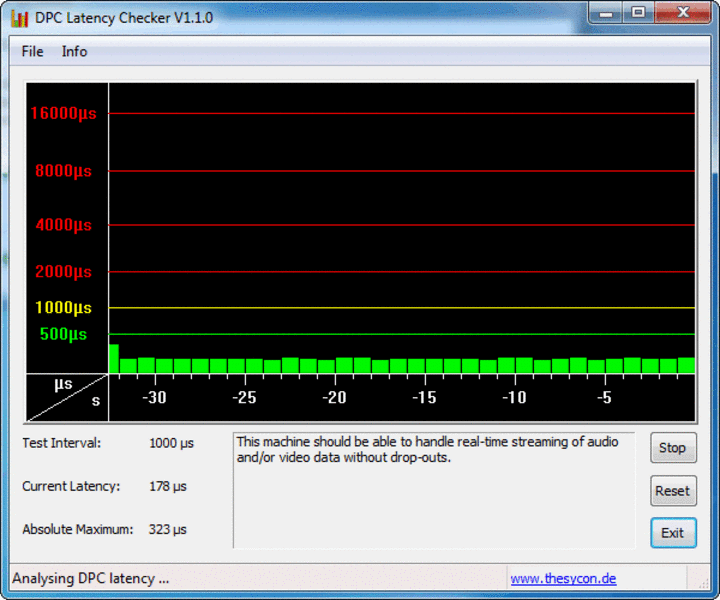
Task: Exit the DPC Latency Checker
Action: (x=673, y=533)
